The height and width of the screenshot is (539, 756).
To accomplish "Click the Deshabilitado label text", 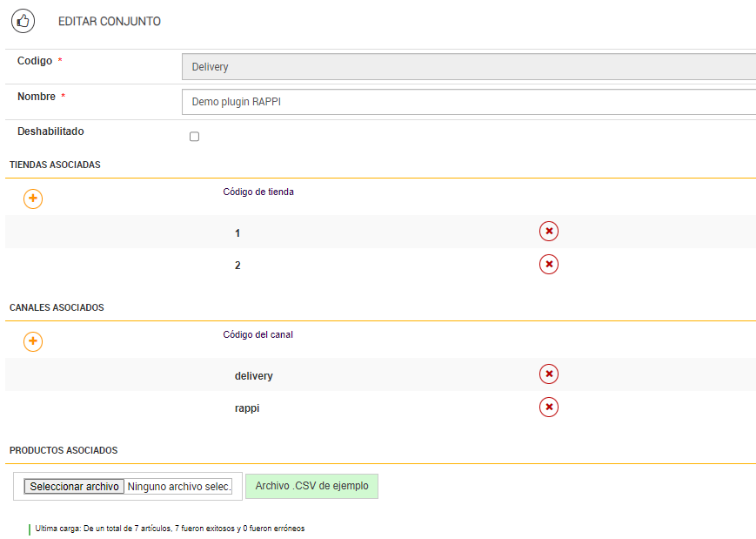I will 50,131.
